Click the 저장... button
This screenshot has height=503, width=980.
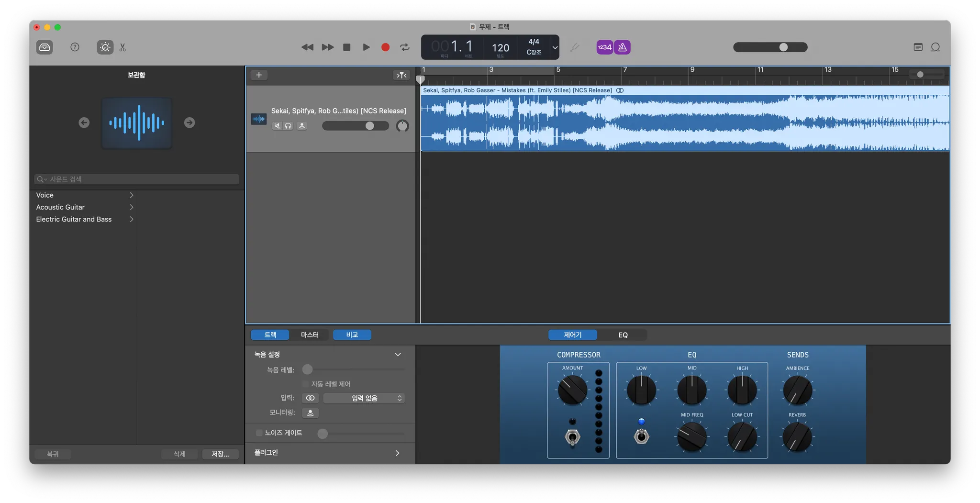[220, 454]
